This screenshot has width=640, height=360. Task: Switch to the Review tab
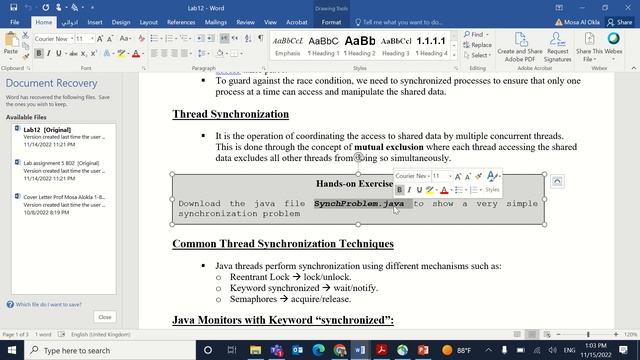pyautogui.click(x=245, y=22)
